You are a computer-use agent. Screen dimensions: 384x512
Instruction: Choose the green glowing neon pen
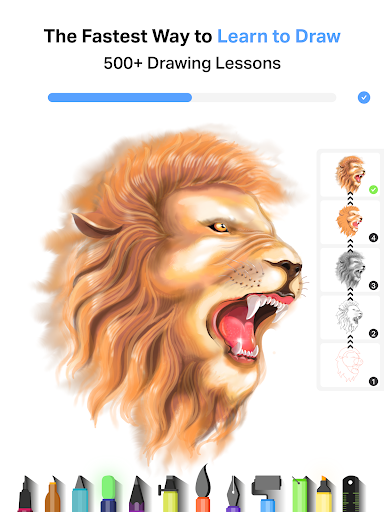pos(108,494)
